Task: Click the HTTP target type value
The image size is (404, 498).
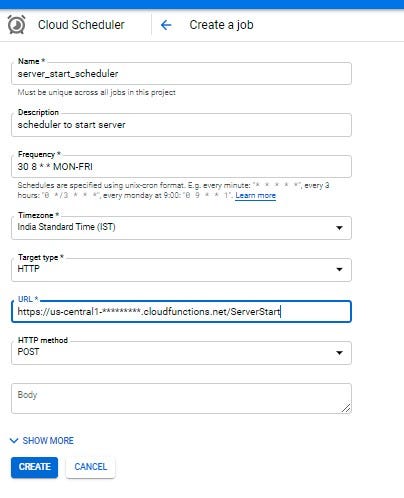Action: (29, 269)
